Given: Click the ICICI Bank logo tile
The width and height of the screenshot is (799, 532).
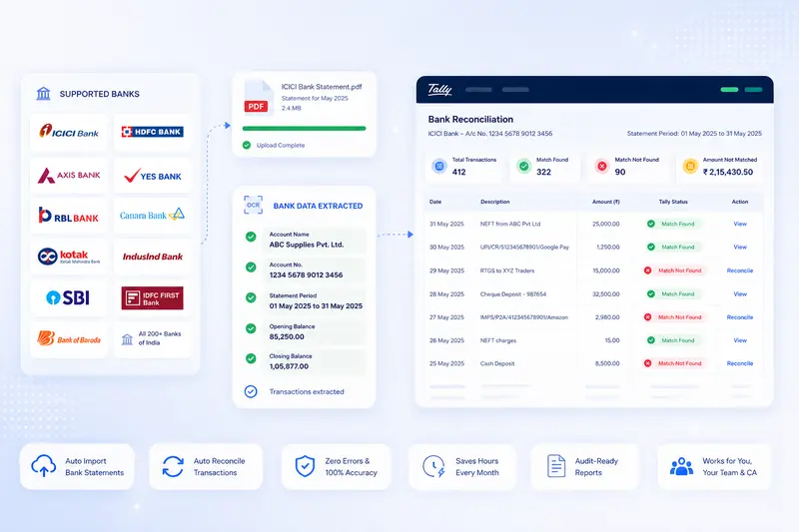Looking at the screenshot, I should click(x=69, y=133).
